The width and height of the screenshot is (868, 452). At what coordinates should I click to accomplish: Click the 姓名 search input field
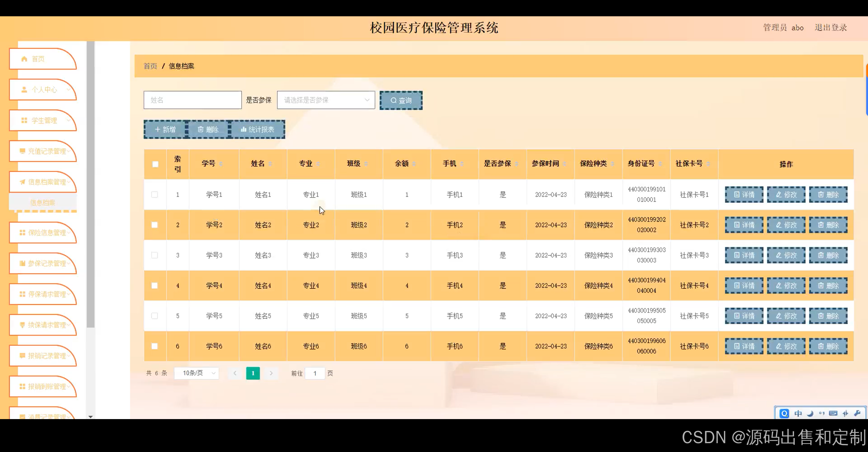(193, 100)
